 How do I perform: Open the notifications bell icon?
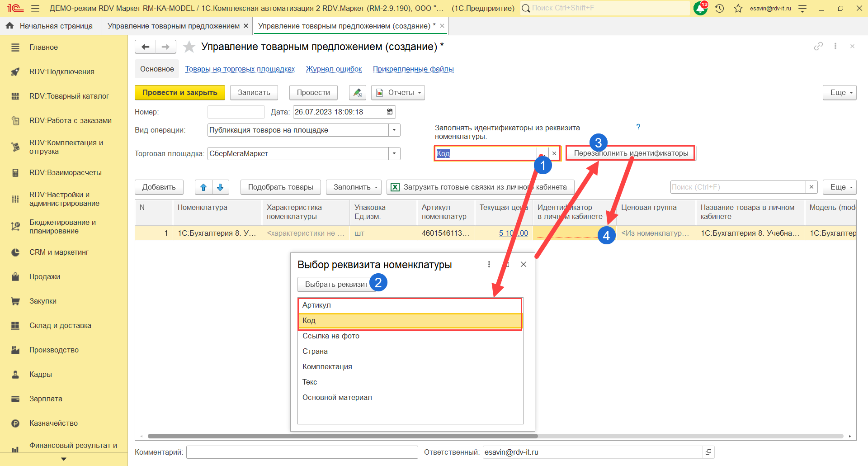pyautogui.click(x=700, y=8)
